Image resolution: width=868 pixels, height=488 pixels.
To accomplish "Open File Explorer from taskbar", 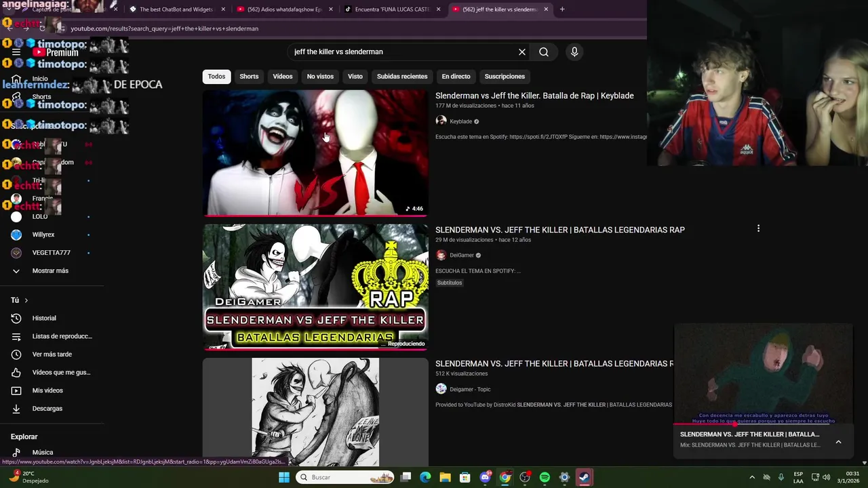I will pos(445,477).
